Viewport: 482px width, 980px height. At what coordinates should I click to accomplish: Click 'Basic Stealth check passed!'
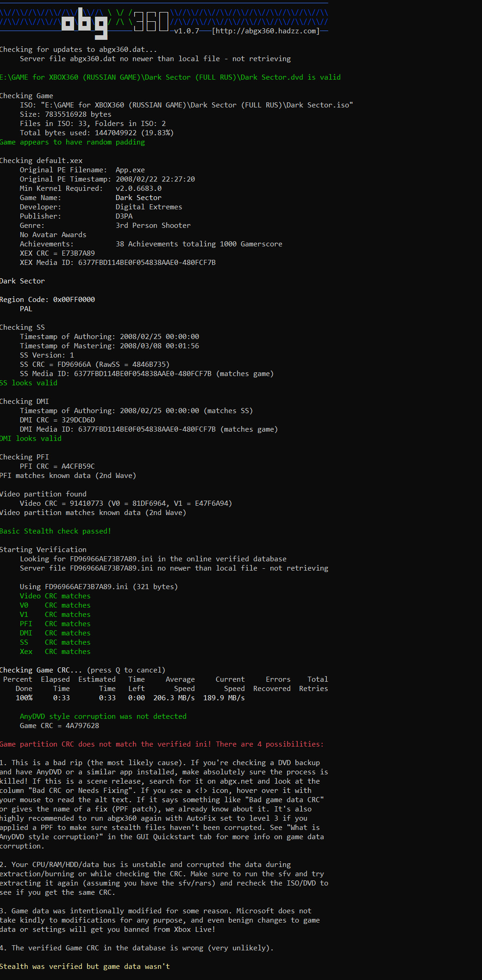[x=56, y=531]
